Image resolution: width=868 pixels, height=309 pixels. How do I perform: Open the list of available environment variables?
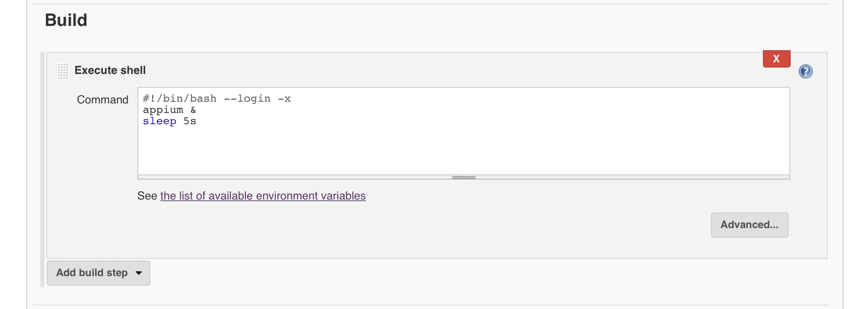[x=263, y=196]
